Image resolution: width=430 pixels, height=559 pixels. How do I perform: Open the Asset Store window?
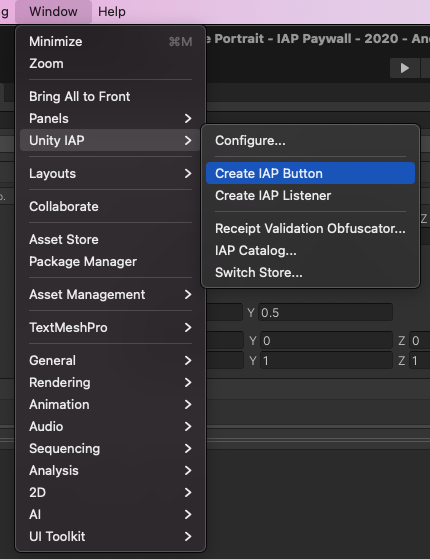click(110, 240)
